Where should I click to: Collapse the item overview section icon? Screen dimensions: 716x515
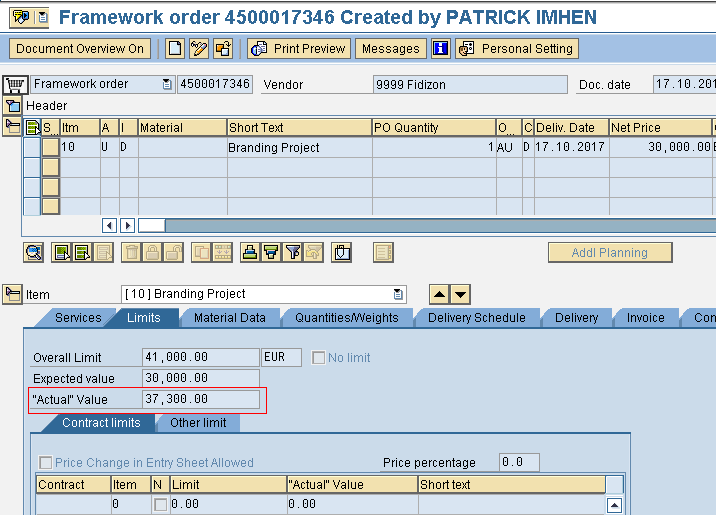pyautogui.click(x=12, y=126)
